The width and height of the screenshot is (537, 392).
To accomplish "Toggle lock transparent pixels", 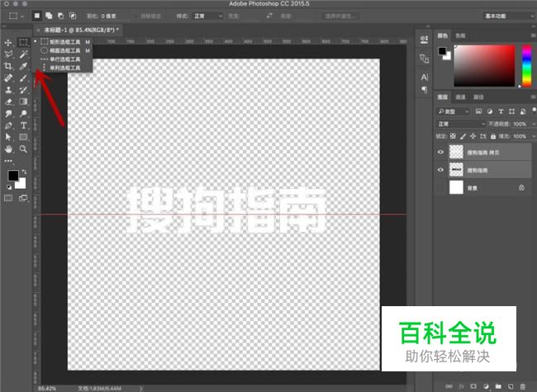I will [x=453, y=136].
